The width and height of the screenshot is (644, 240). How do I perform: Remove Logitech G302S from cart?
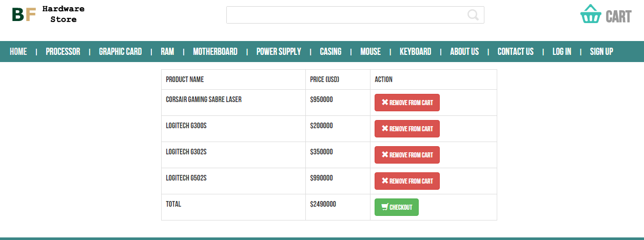(x=407, y=155)
